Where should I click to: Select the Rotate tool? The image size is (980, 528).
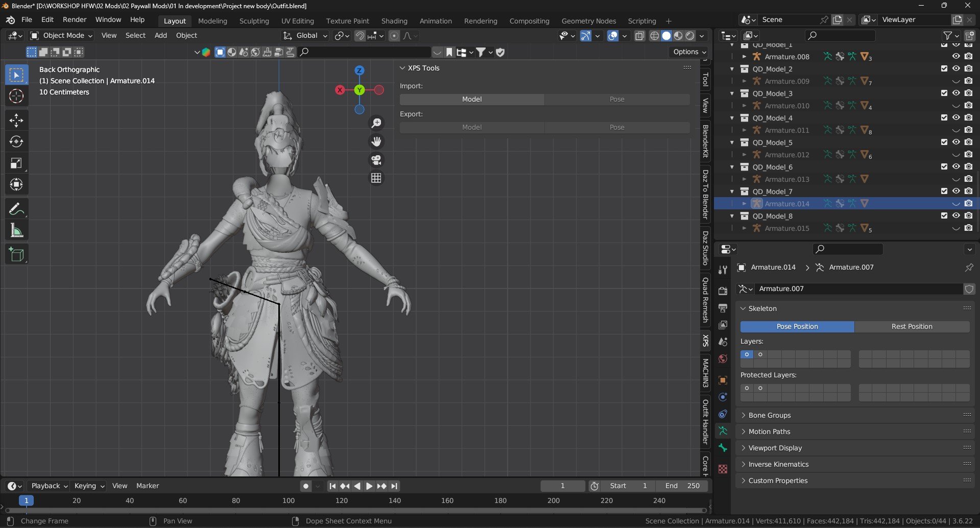click(16, 142)
